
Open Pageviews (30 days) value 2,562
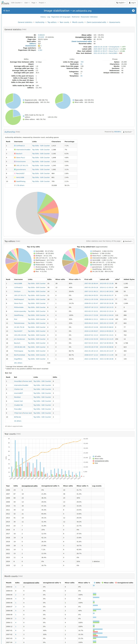click(x=40, y=50)
